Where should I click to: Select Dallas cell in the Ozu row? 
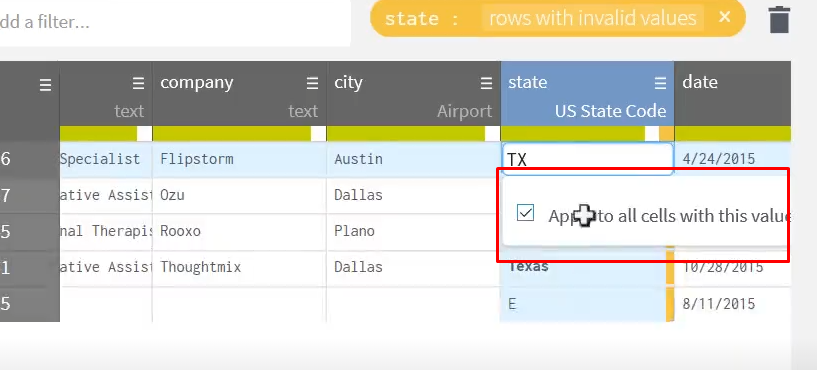(412, 195)
